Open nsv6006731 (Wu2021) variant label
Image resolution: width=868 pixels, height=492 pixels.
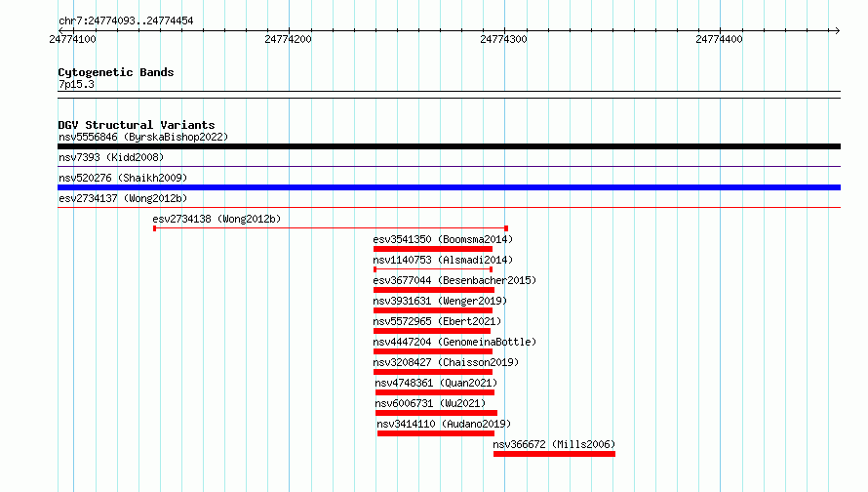click(x=430, y=403)
